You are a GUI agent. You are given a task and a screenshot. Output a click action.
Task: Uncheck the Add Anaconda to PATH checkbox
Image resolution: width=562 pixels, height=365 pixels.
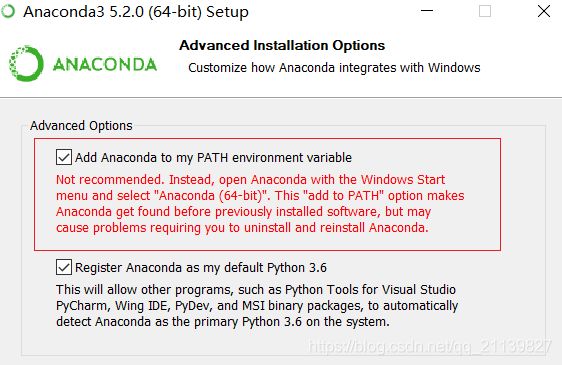click(x=64, y=157)
